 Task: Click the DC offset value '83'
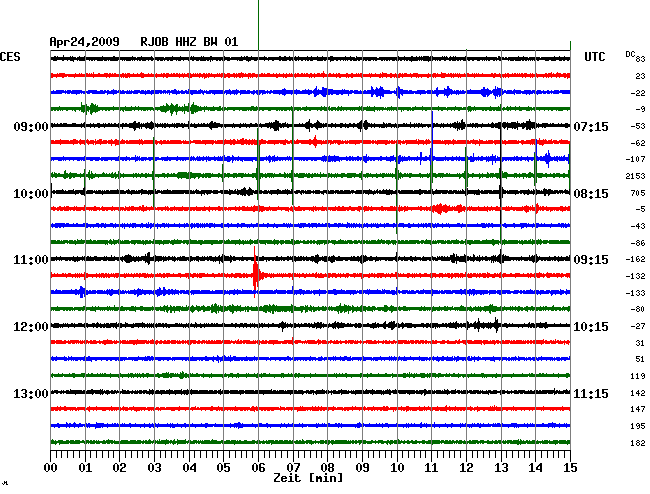click(x=640, y=59)
